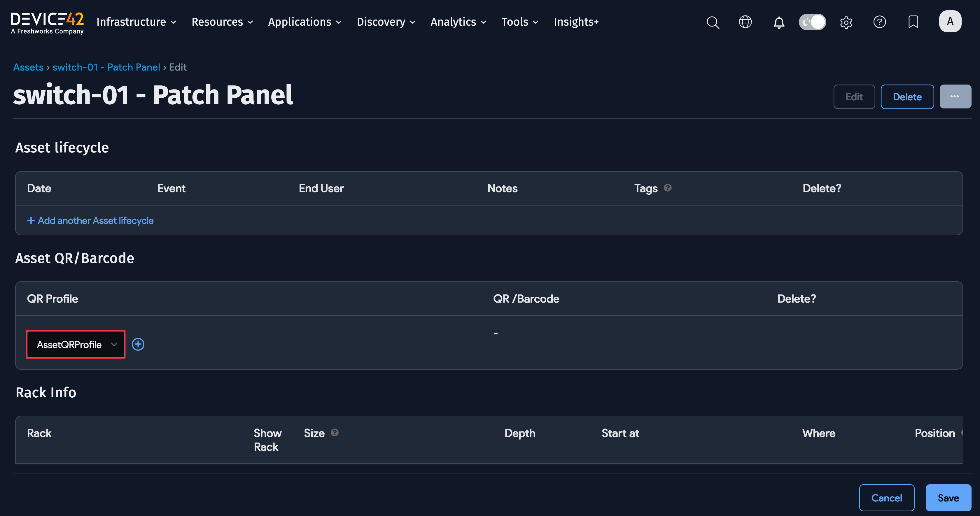
Task: Open the AssetQRProfile dropdown
Action: click(x=75, y=344)
